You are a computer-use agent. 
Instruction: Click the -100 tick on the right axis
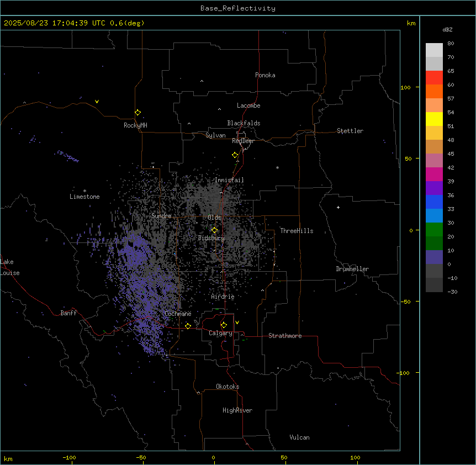[x=404, y=373]
